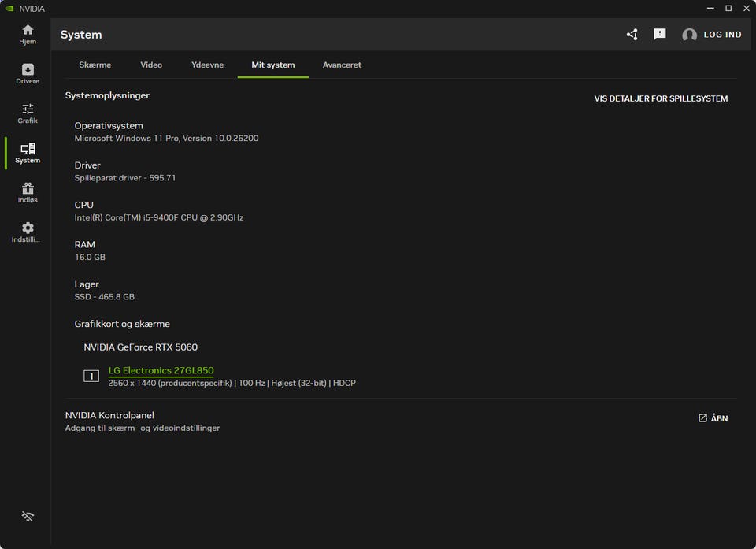The width and height of the screenshot is (756, 549).
Task: Click the user avatar icon
Action: 689,35
